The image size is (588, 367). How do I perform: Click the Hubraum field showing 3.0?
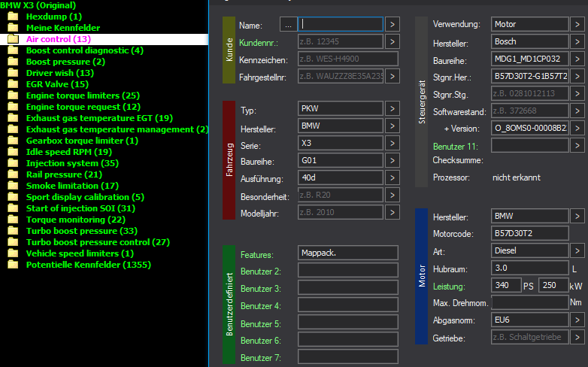(x=530, y=268)
